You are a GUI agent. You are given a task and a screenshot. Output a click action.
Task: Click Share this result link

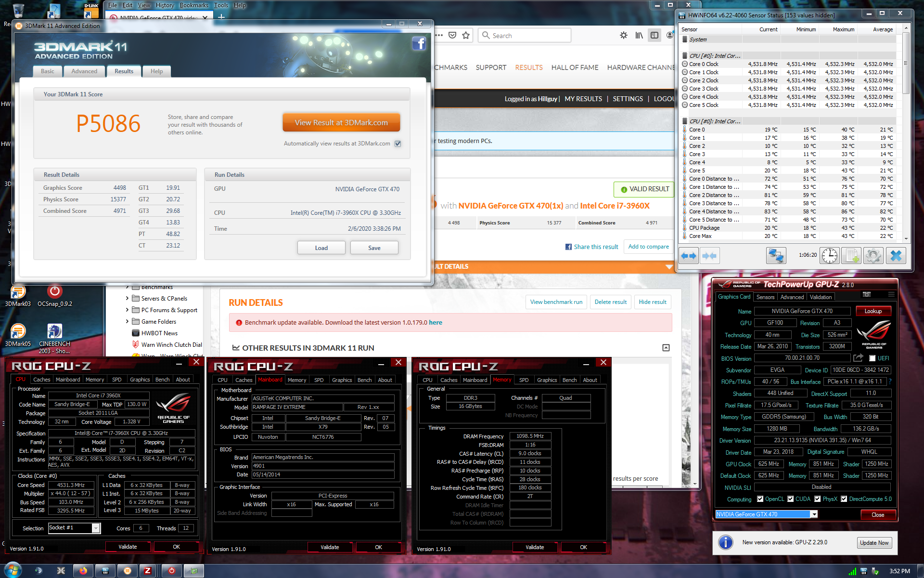click(591, 247)
